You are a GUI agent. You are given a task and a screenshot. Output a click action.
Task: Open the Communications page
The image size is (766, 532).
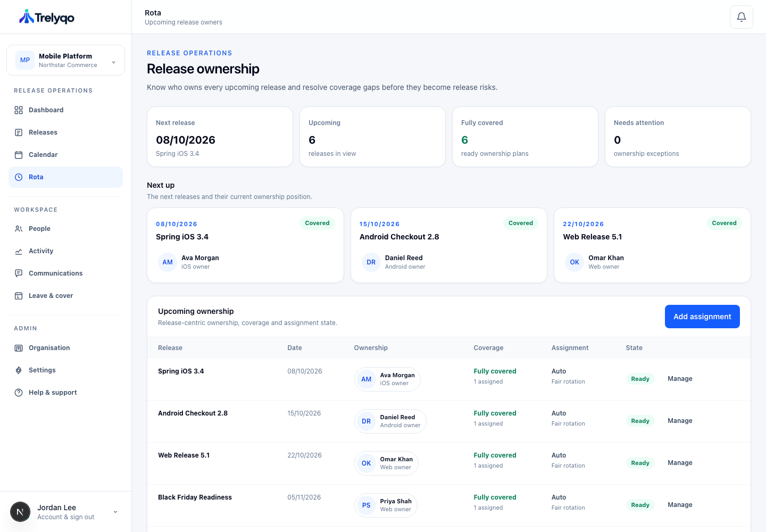tap(65, 273)
